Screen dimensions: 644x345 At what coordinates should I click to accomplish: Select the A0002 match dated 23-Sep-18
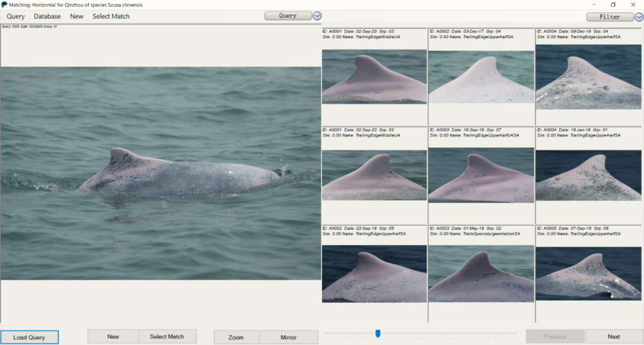(374, 273)
